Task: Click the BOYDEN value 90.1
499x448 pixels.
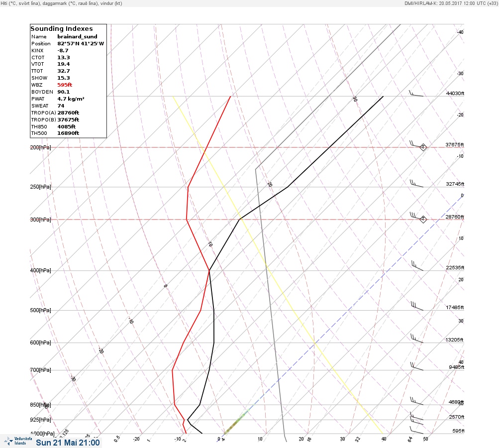Action: point(64,92)
